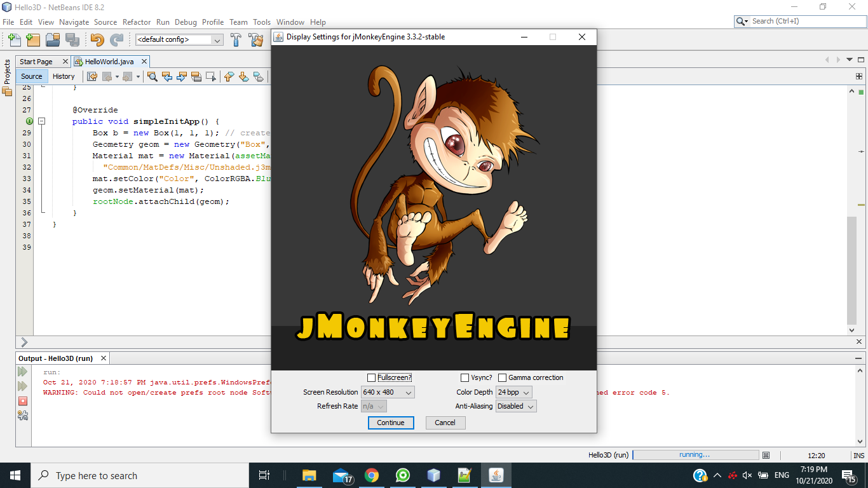Minimize the Output panel

(859, 358)
